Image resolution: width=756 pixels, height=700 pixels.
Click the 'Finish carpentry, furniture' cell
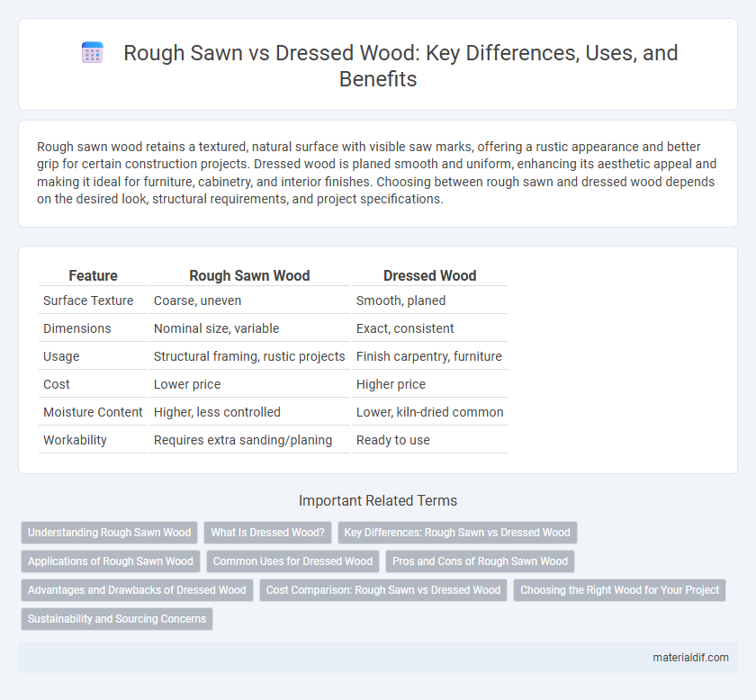429,356
